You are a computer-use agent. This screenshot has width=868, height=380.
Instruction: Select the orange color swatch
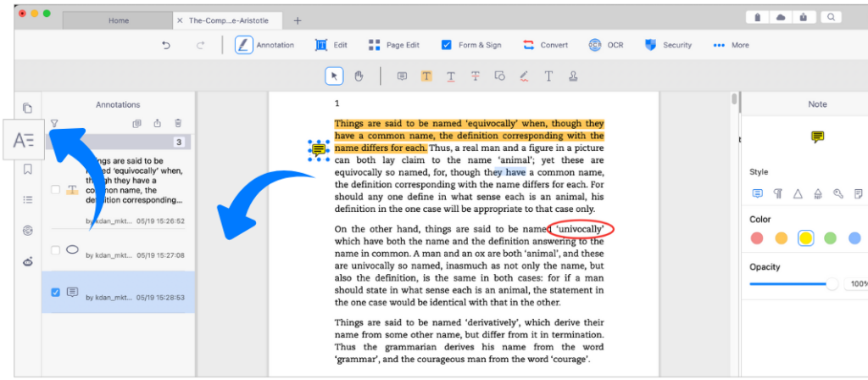781,238
